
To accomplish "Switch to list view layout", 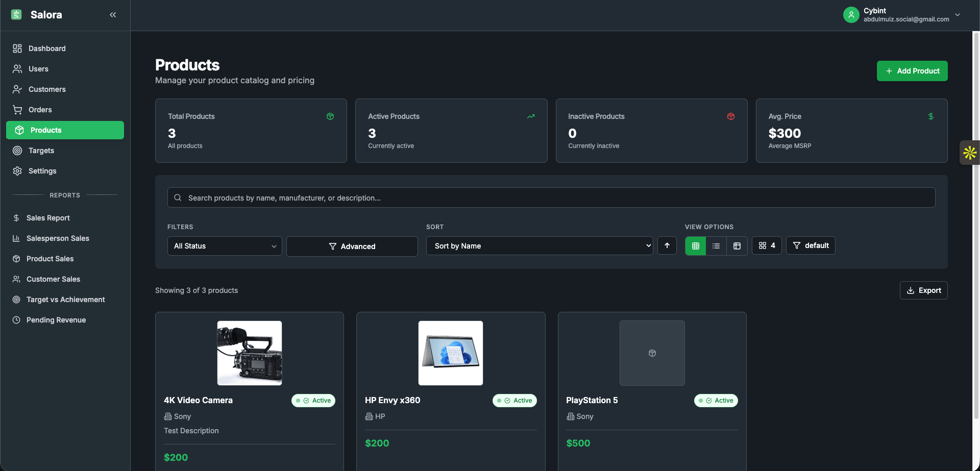I will click(716, 245).
